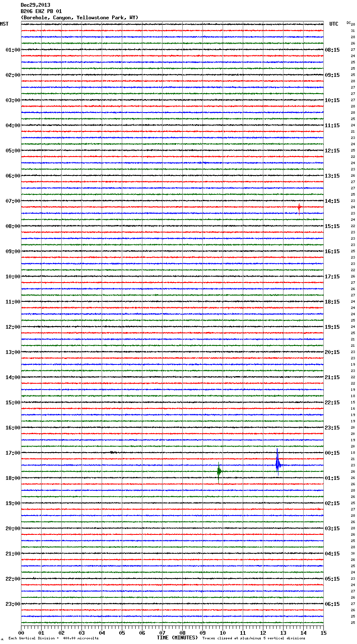Viewport: 357px width, 644px height.
Task: Select the 16:15 UTC time label
Action: 332,251
